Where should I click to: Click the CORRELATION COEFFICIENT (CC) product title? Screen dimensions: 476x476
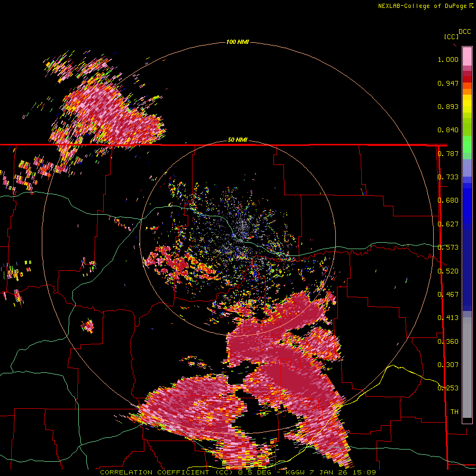point(167,472)
